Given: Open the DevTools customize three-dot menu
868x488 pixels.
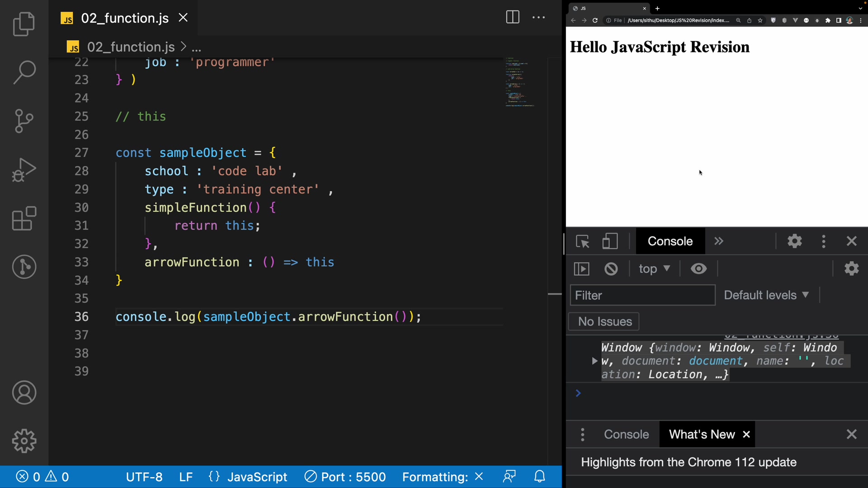Looking at the screenshot, I should coord(824,241).
